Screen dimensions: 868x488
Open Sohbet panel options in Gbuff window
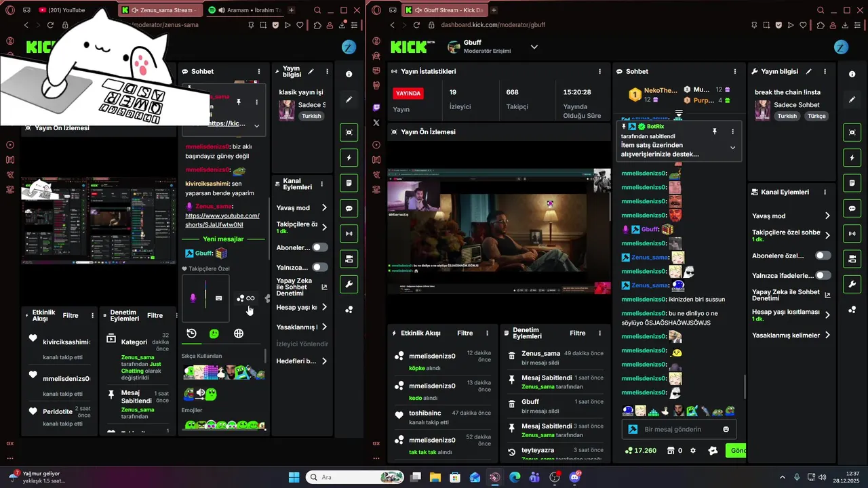735,71
